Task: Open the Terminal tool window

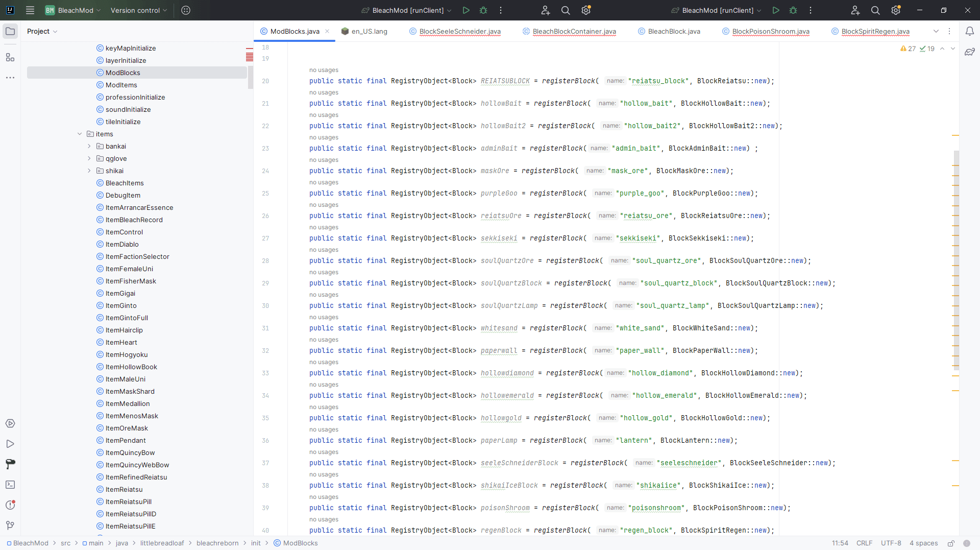Action: pyautogui.click(x=10, y=485)
